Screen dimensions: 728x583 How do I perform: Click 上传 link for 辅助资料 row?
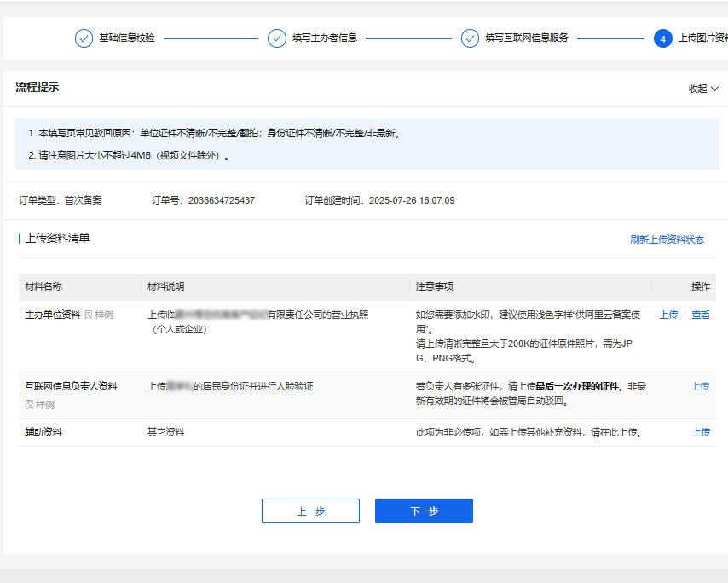[701, 433]
